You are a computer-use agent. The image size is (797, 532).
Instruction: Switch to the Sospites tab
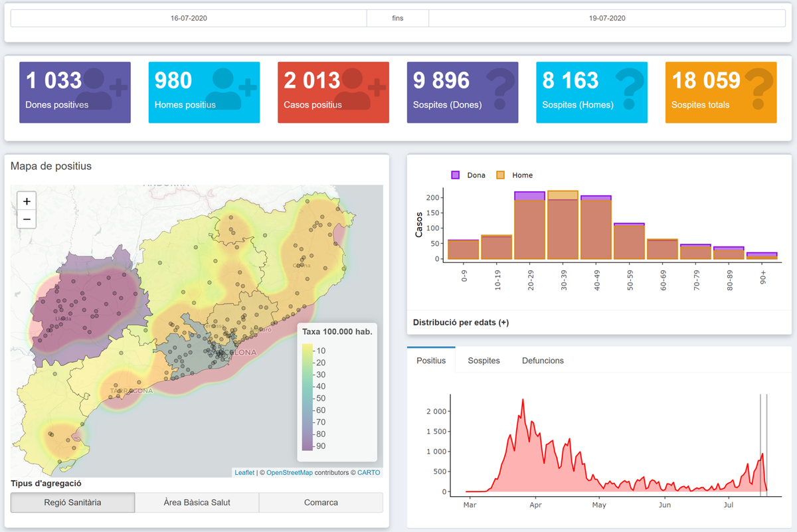tap(484, 360)
